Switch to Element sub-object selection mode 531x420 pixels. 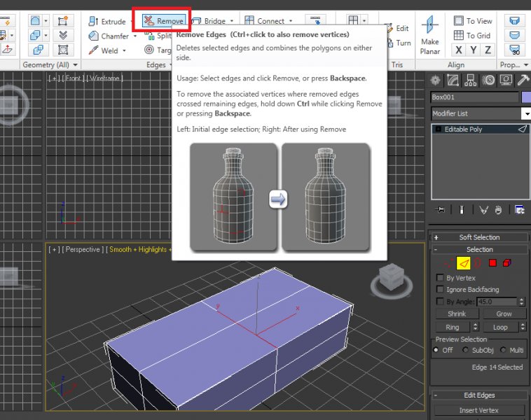point(507,263)
